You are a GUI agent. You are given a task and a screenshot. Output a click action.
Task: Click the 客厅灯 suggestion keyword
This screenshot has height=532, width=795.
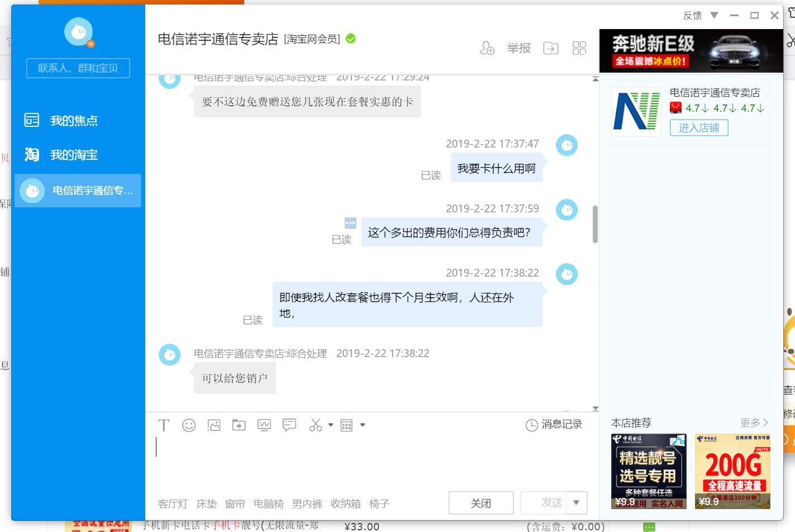(x=173, y=504)
